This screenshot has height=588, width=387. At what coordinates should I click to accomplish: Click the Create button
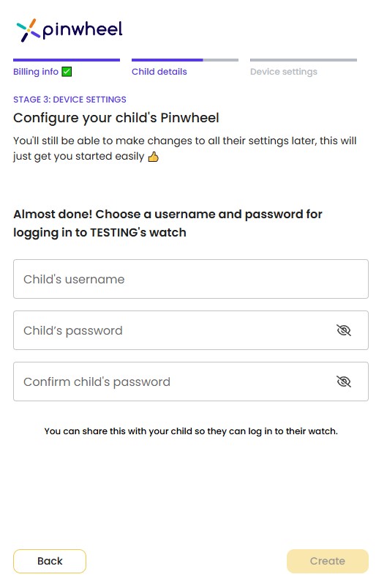pyautogui.click(x=328, y=562)
